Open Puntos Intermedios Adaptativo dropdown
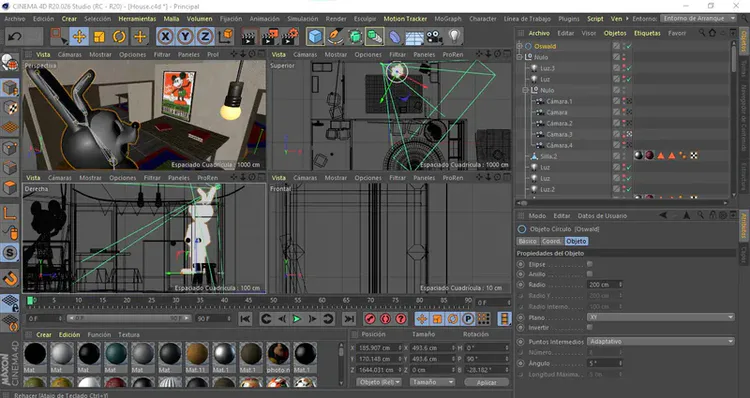 tap(661, 342)
